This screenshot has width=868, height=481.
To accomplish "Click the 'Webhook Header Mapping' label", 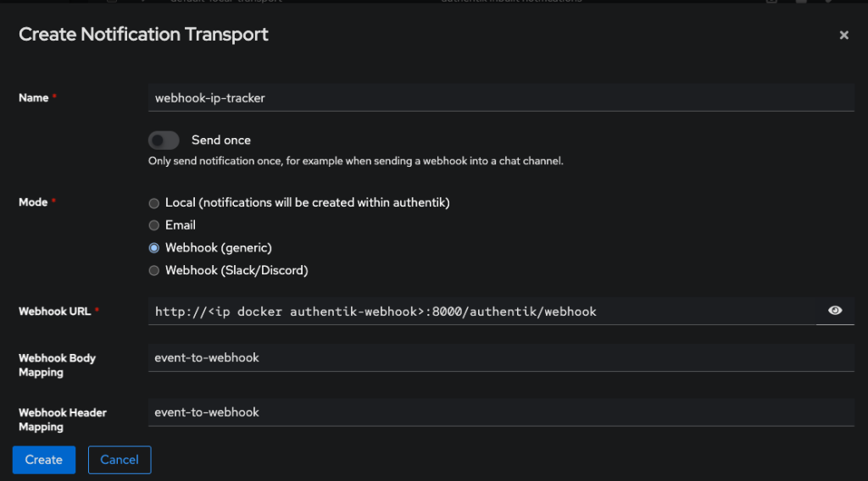I will coord(62,419).
